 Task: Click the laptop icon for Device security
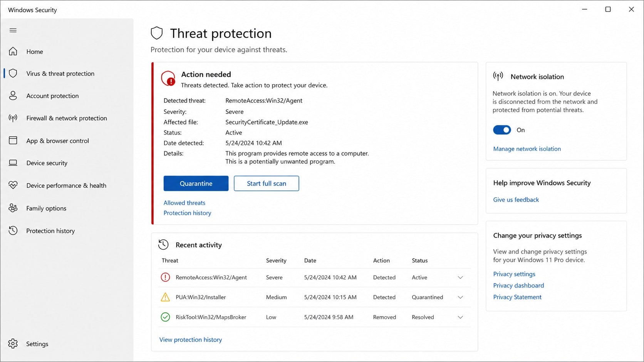coord(13,163)
